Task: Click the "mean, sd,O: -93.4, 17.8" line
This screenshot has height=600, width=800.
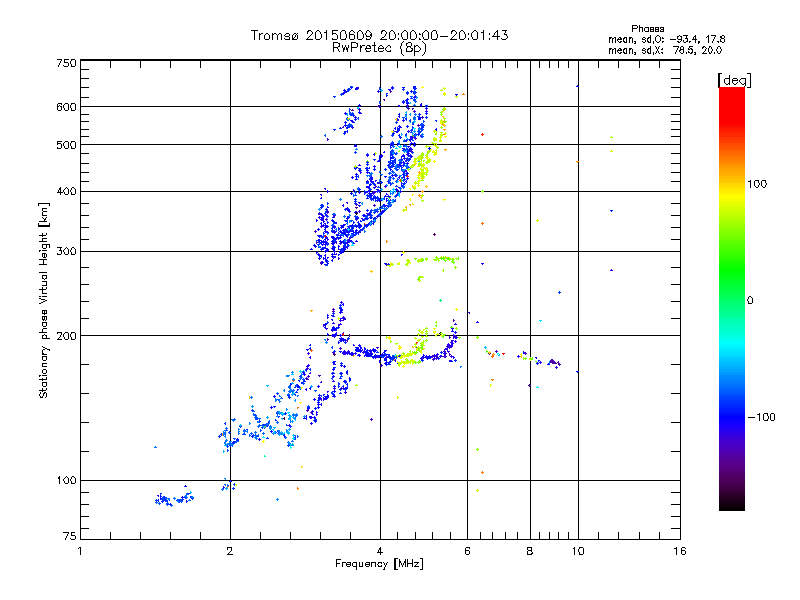Action: pos(666,39)
